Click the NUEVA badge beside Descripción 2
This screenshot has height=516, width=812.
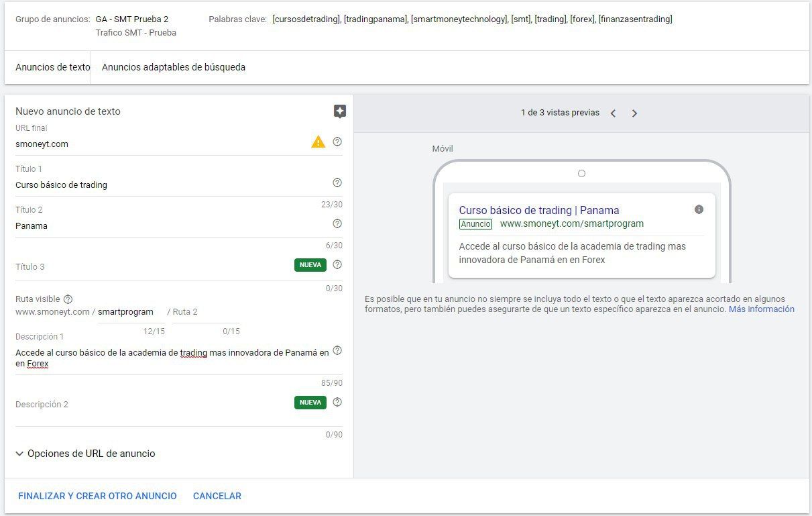point(310,403)
